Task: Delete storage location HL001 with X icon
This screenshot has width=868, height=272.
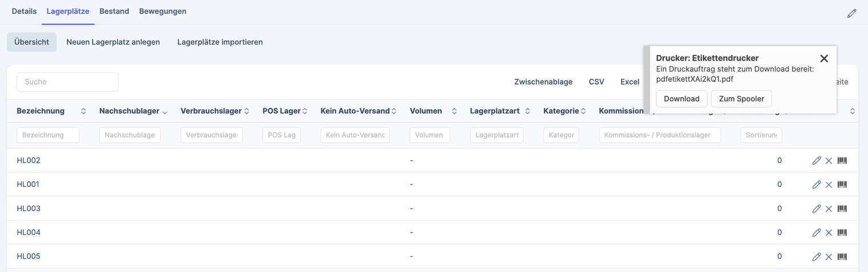Action: point(829,185)
